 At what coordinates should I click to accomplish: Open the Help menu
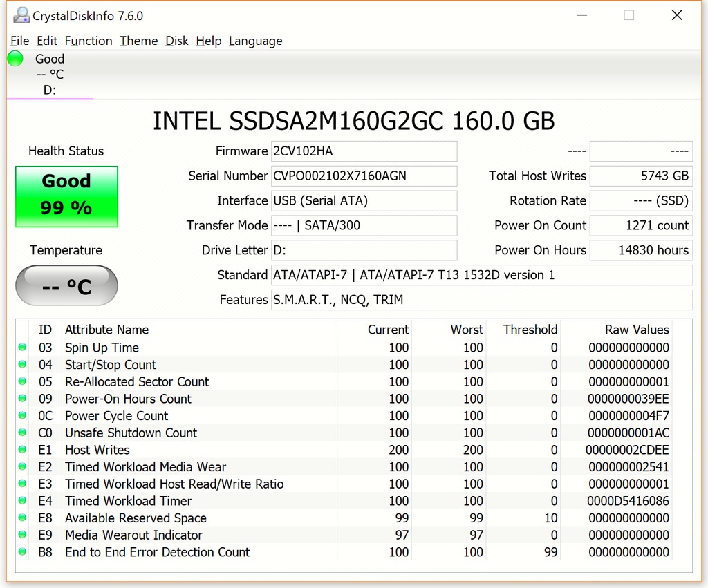click(209, 41)
